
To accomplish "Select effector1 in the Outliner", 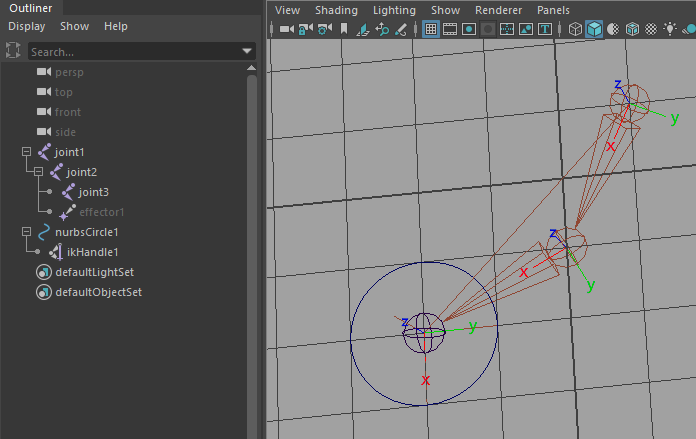I will coord(102,212).
